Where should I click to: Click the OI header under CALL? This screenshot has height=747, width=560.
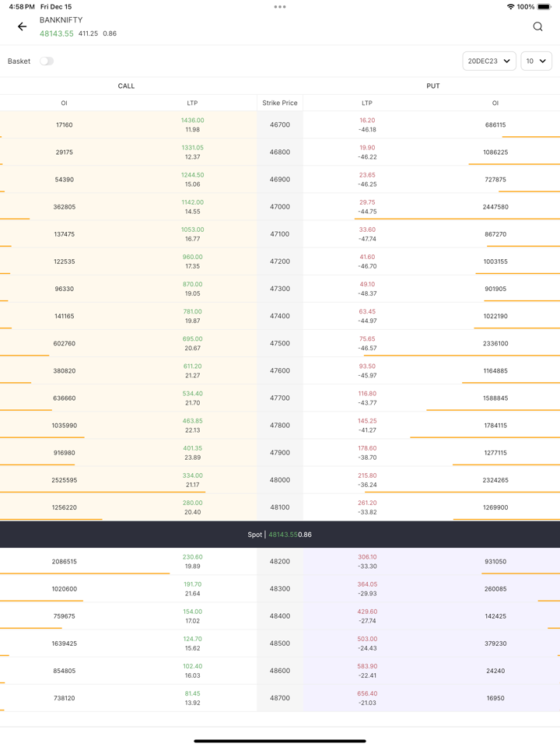point(64,103)
